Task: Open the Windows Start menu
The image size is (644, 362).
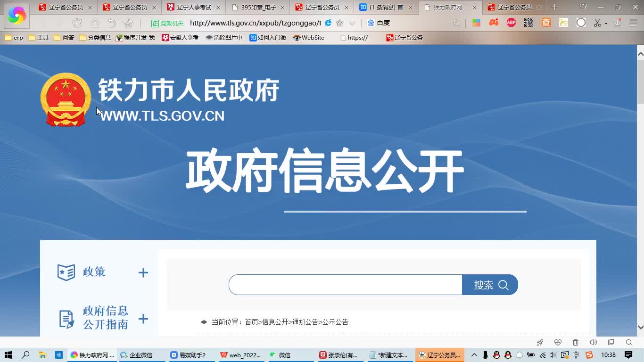Action: coord(8,355)
